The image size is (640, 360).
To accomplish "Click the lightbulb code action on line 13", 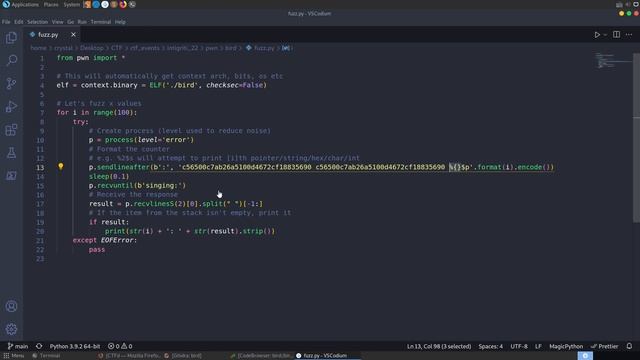I will pos(60,166).
